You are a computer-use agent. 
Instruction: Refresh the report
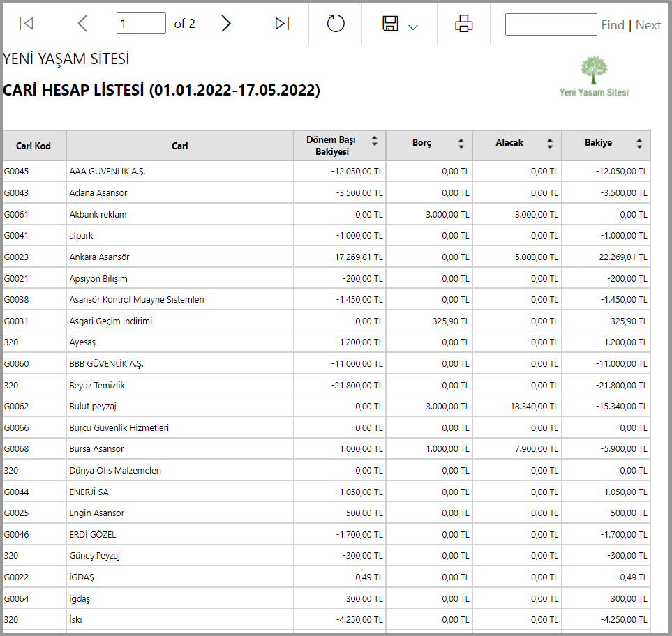336,24
